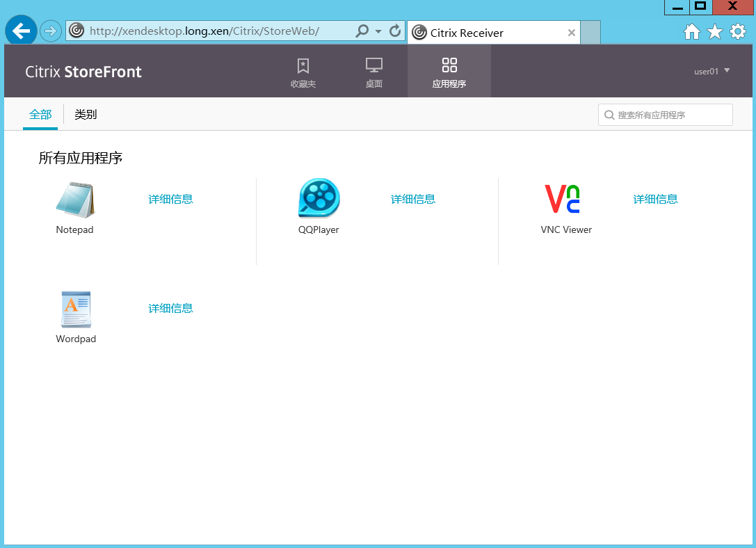Click the VNC Viewer label text
The image size is (756, 548).
click(567, 230)
